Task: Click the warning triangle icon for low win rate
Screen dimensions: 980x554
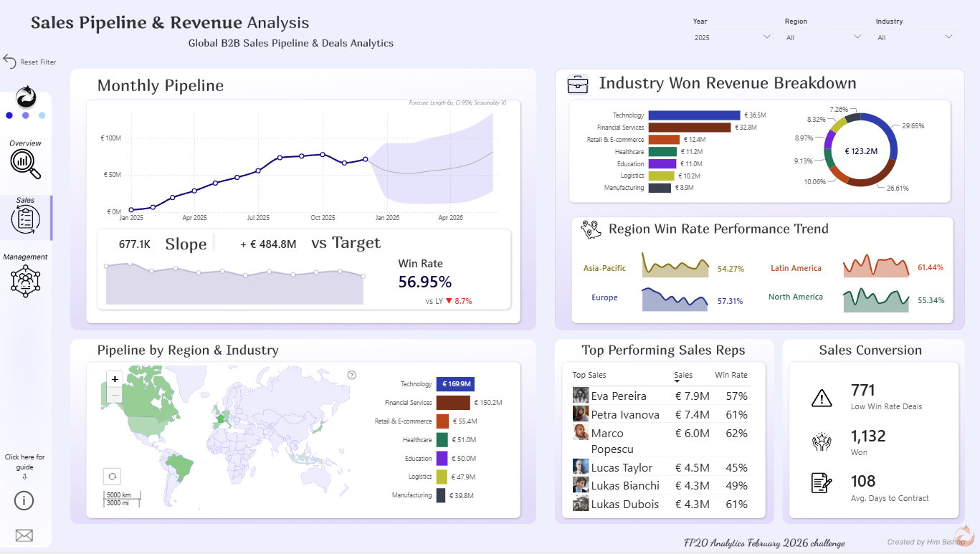Action: point(822,398)
